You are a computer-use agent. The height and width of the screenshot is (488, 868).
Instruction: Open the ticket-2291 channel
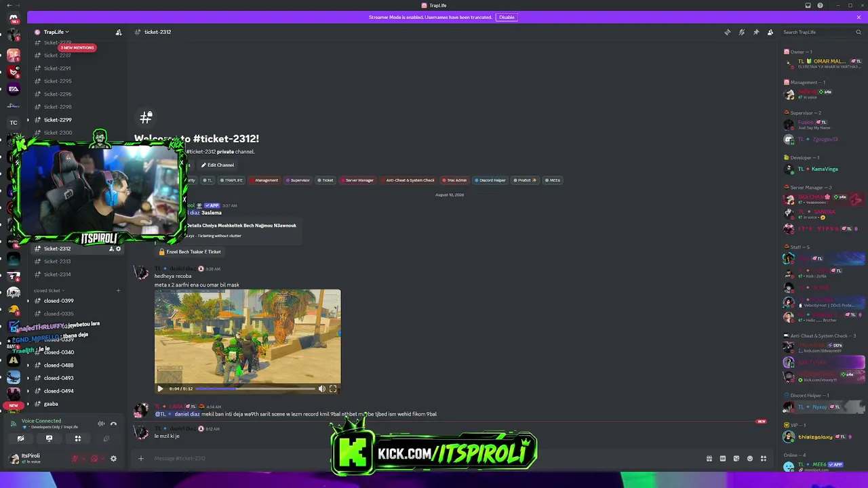click(x=77, y=68)
